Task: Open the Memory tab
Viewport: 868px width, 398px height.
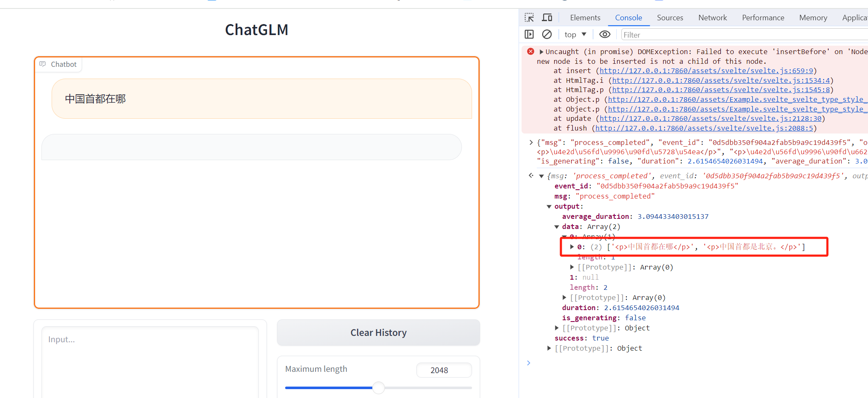Action: click(813, 18)
